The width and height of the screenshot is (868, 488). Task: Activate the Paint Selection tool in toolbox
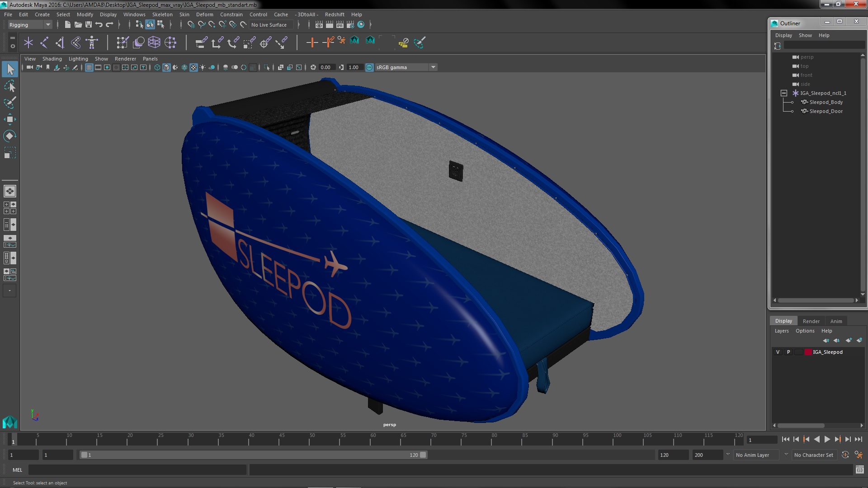10,103
